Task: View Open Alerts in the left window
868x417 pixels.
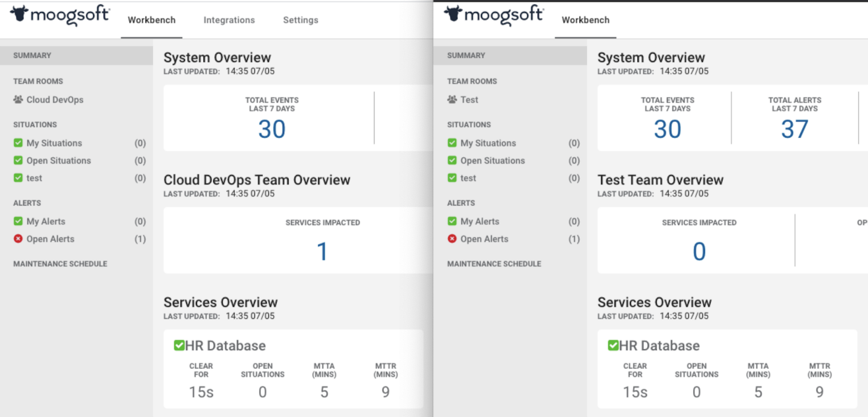Action: tap(50, 239)
